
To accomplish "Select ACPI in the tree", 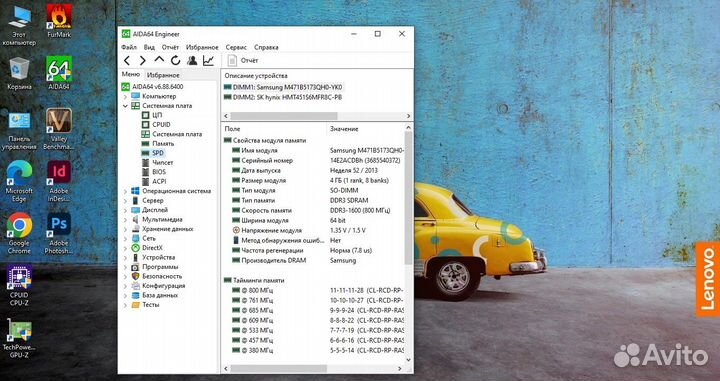I will 153,181.
